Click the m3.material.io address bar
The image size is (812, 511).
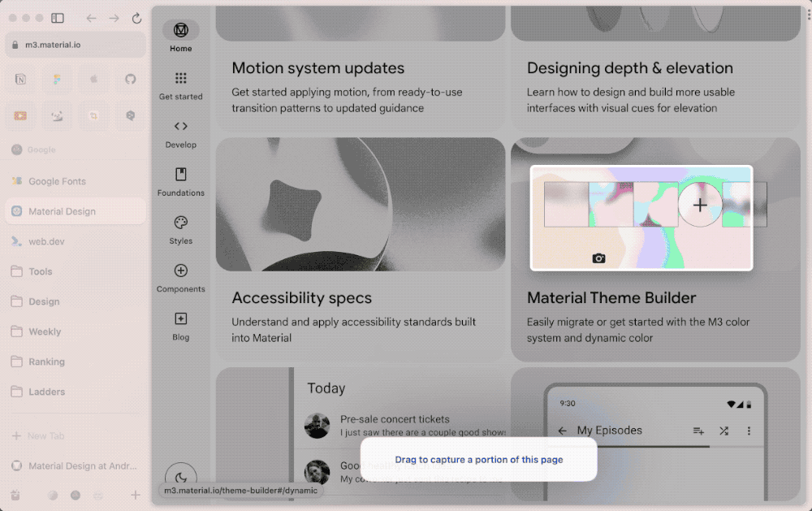tap(76, 45)
